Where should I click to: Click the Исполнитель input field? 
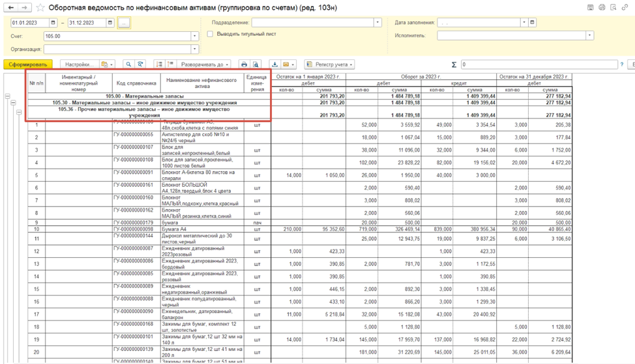click(x=512, y=36)
